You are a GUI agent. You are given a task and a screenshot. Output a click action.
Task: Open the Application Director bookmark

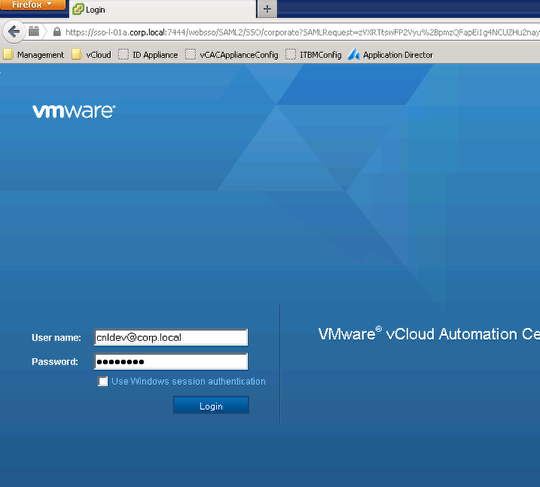[x=391, y=55]
